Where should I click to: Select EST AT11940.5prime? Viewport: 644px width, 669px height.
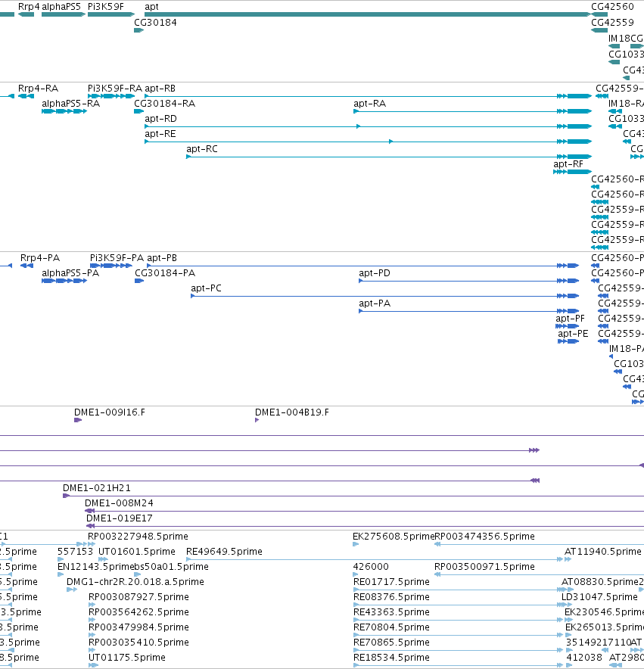[x=602, y=552]
